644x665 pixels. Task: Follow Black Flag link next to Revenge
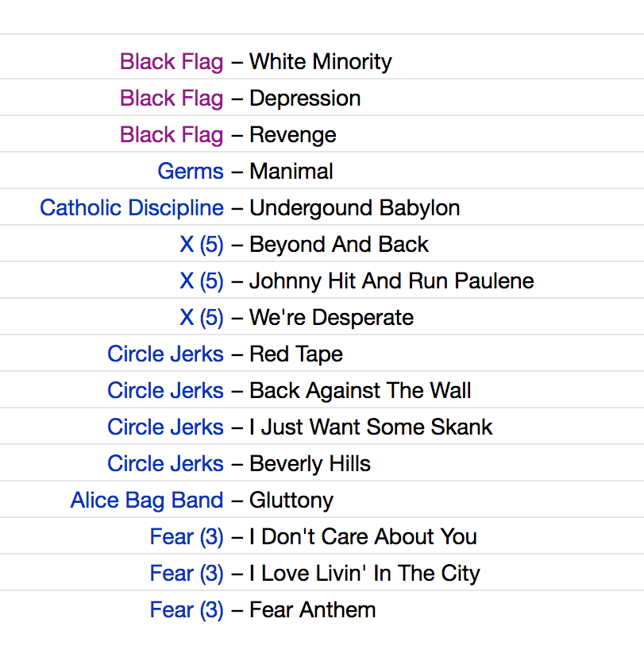[172, 135]
